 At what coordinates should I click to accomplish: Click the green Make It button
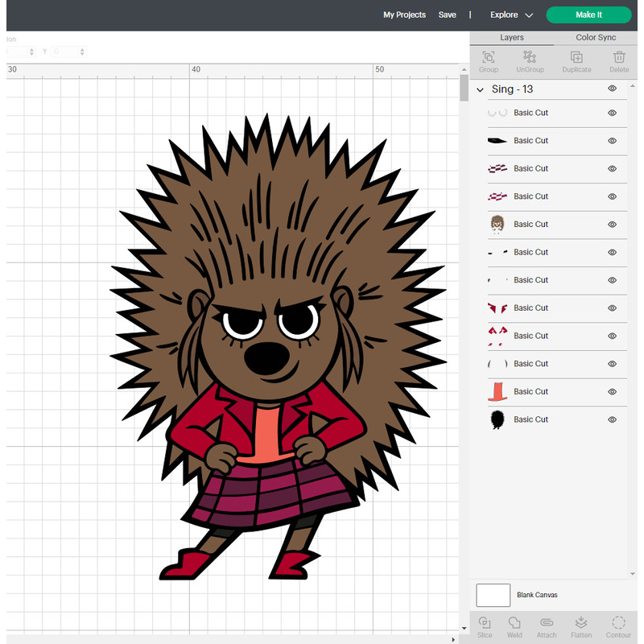point(588,15)
